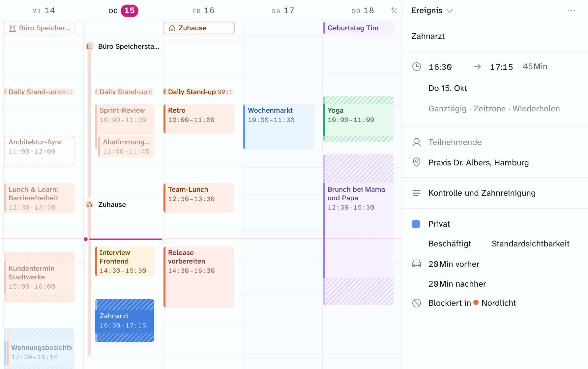Viewport: 588px width, 369px height.
Task: Select the FR 16 day header
Action: [203, 11]
